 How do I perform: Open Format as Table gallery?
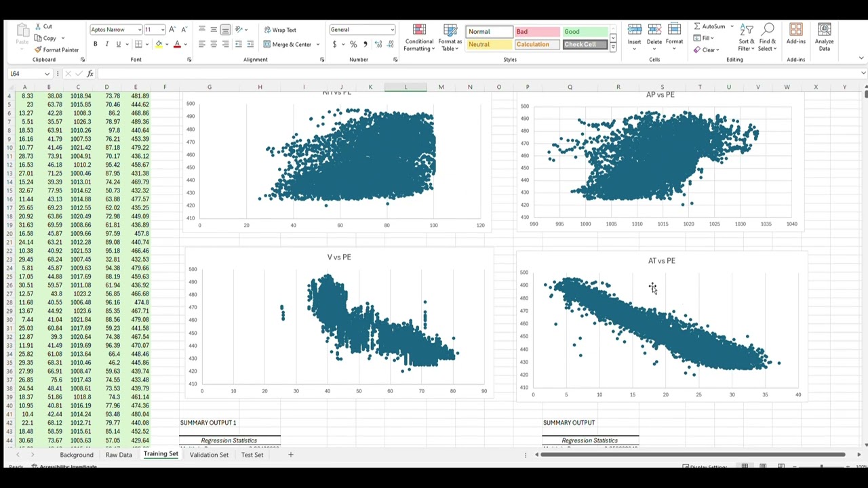tap(450, 38)
